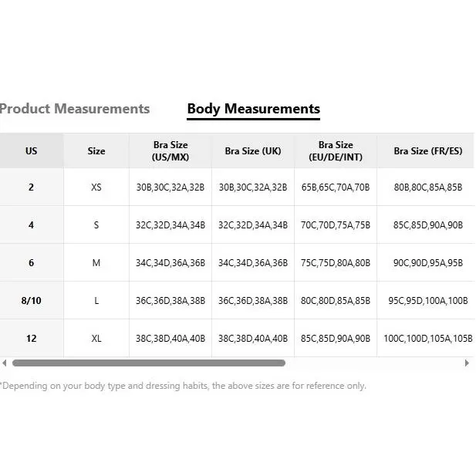Image resolution: width=476 pixels, height=476 pixels.
Task: Select the XS size cell
Action: pos(96,187)
